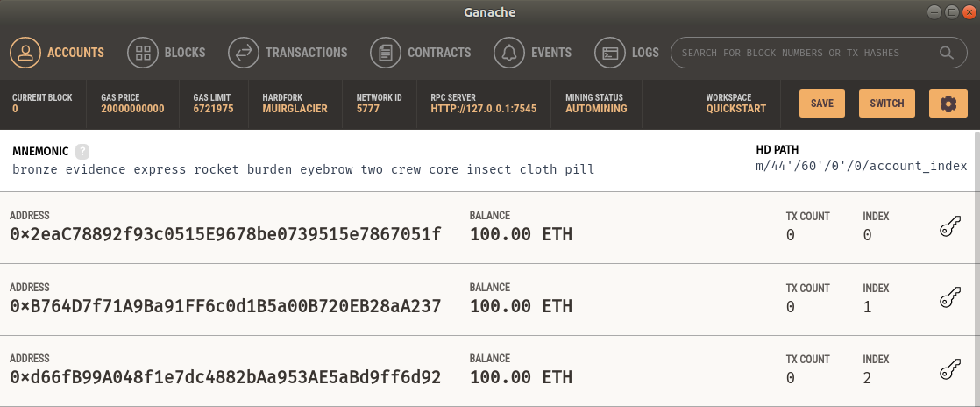Click the gas limit value 6721975
This screenshot has height=407, width=980.
click(213, 109)
